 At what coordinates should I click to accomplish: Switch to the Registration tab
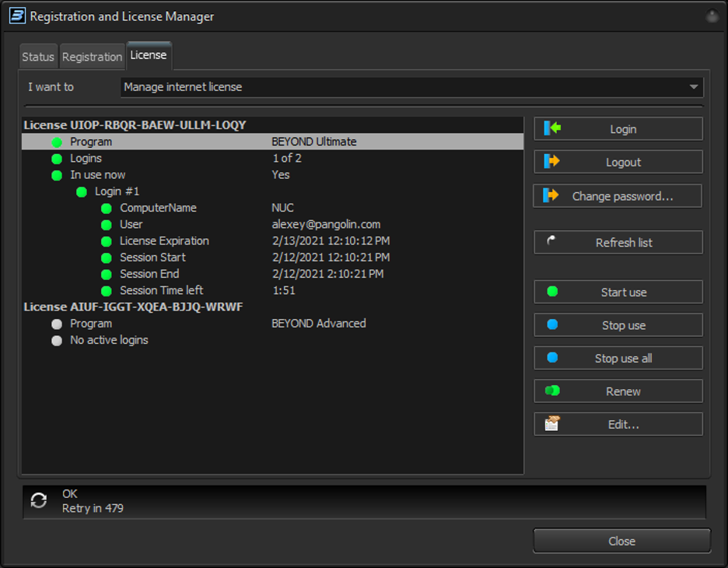point(92,57)
